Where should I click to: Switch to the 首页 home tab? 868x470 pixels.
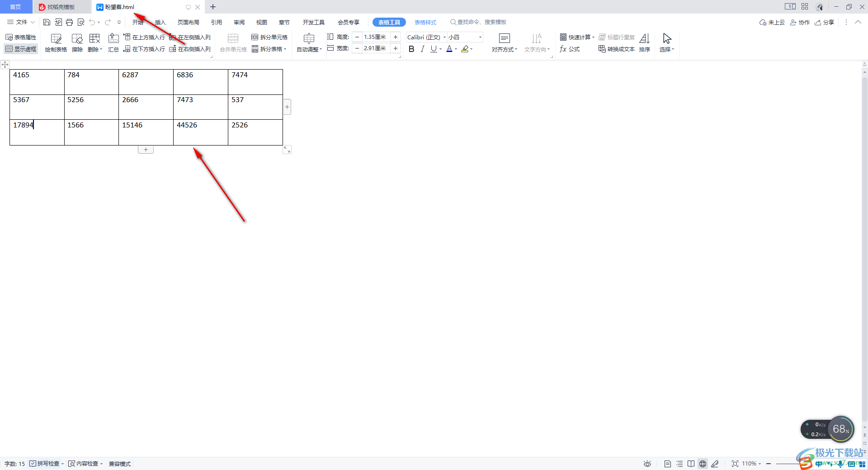tap(15, 7)
